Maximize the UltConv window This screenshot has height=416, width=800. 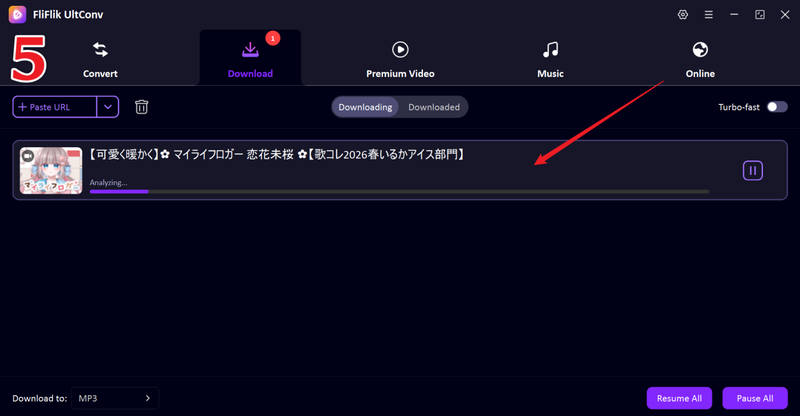coord(760,15)
